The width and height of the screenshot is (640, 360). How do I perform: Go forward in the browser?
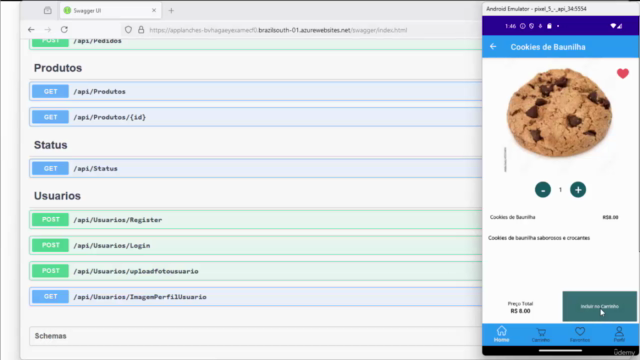click(x=48, y=30)
